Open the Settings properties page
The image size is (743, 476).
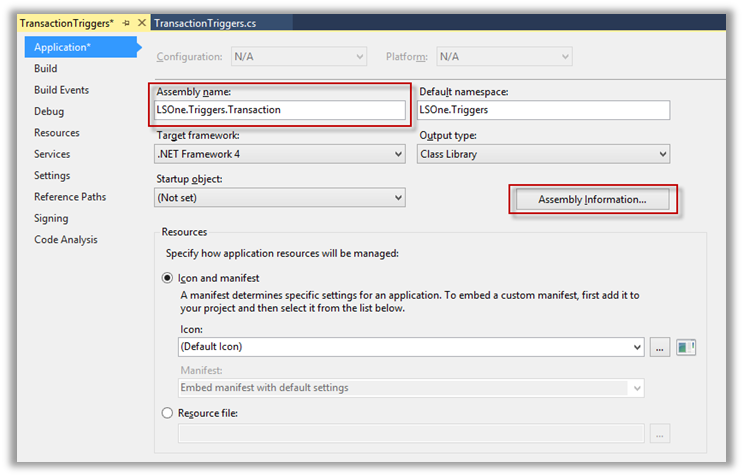[52, 175]
